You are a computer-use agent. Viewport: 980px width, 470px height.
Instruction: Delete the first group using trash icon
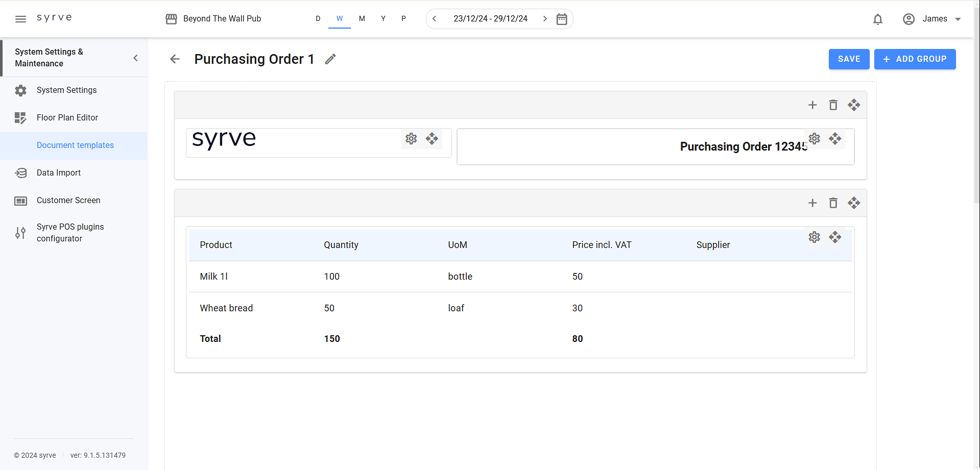833,105
